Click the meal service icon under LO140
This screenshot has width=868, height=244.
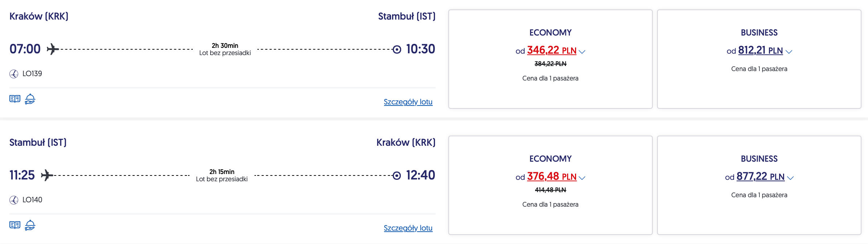(30, 225)
